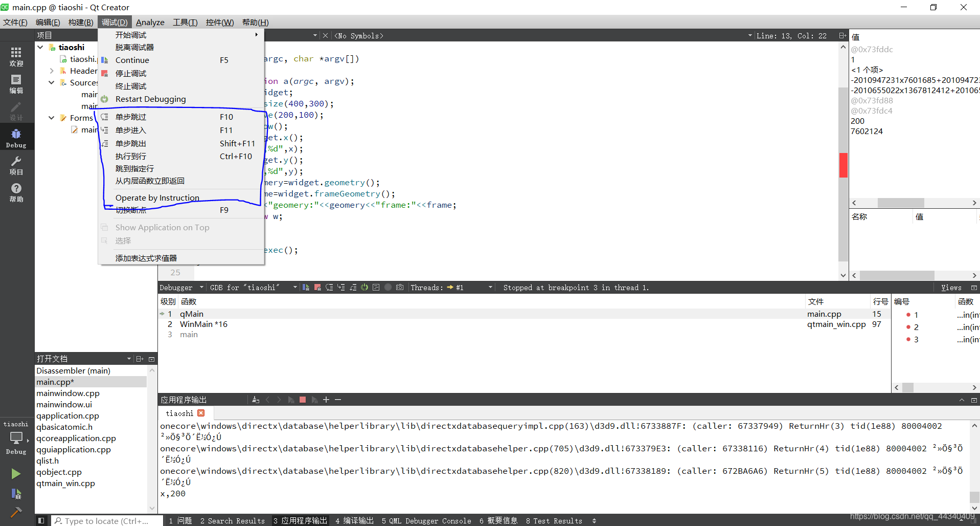980x526 pixels.
Task: Click Continue icon in debugger toolbar
Action: 306,288
